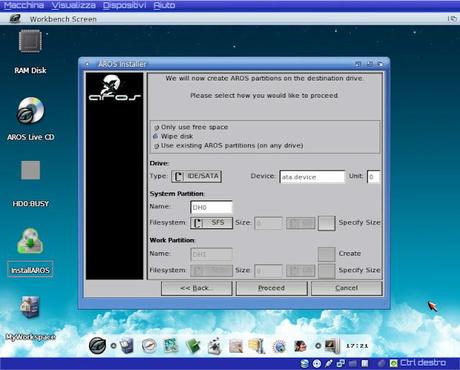Open the RAM Disk desktop icon
Screen dimensions: 460x370
[30, 41]
